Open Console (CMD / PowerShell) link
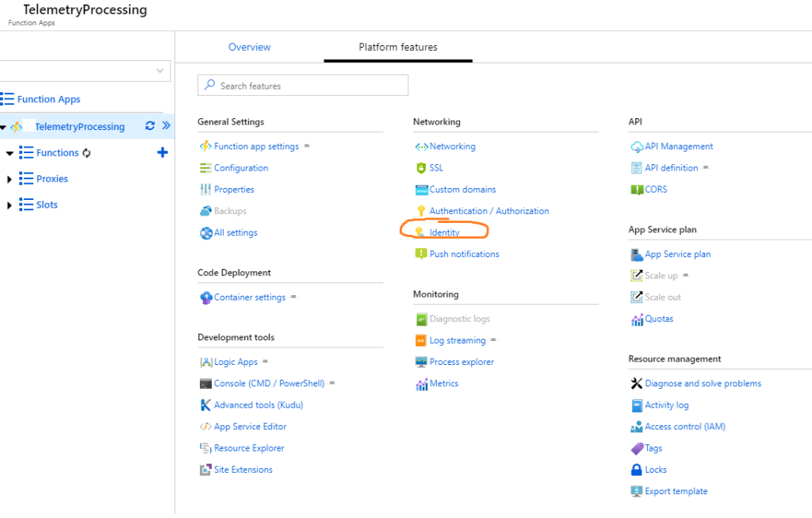Image resolution: width=812 pixels, height=518 pixels. (270, 383)
